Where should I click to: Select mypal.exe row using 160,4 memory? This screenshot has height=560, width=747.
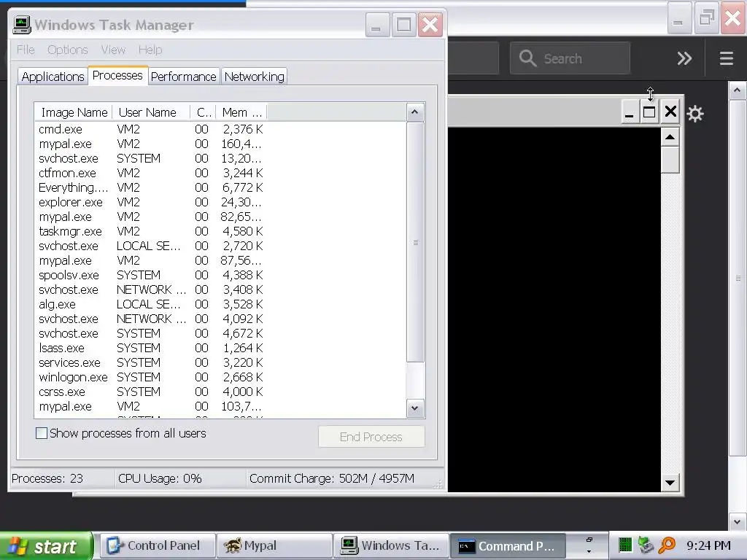click(x=151, y=144)
